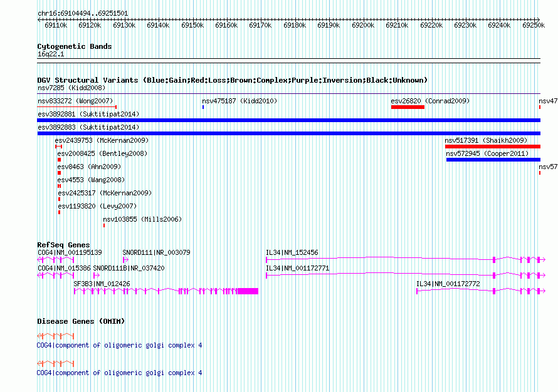Image resolution: width=558 pixels, height=392 pixels.
Task: Click the DGV Structural Variants track title
Action: coord(232,80)
